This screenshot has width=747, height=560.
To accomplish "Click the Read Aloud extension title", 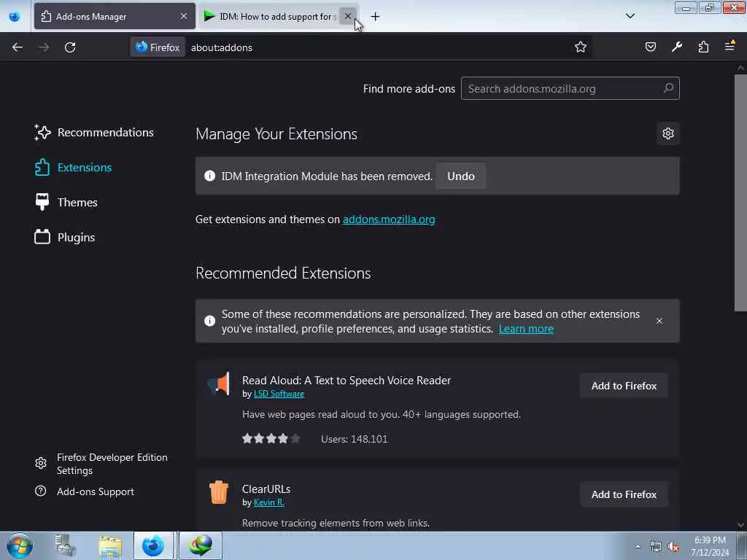I will pos(347,381).
